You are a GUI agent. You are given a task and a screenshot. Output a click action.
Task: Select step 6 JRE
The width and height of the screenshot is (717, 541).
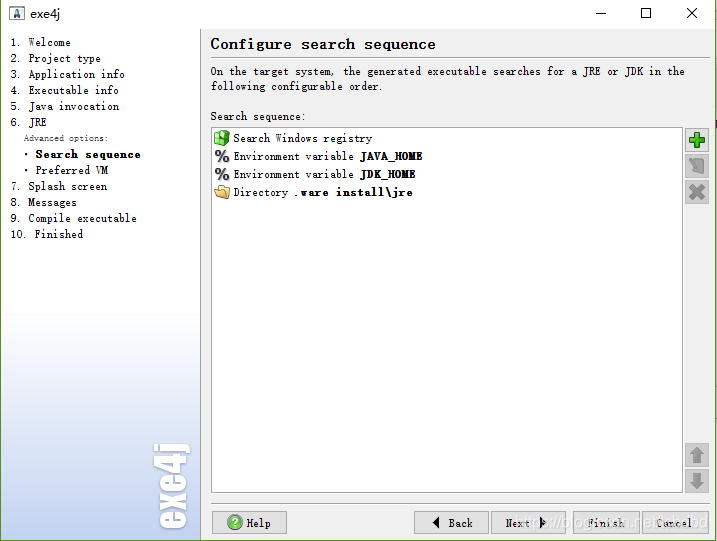(28, 122)
